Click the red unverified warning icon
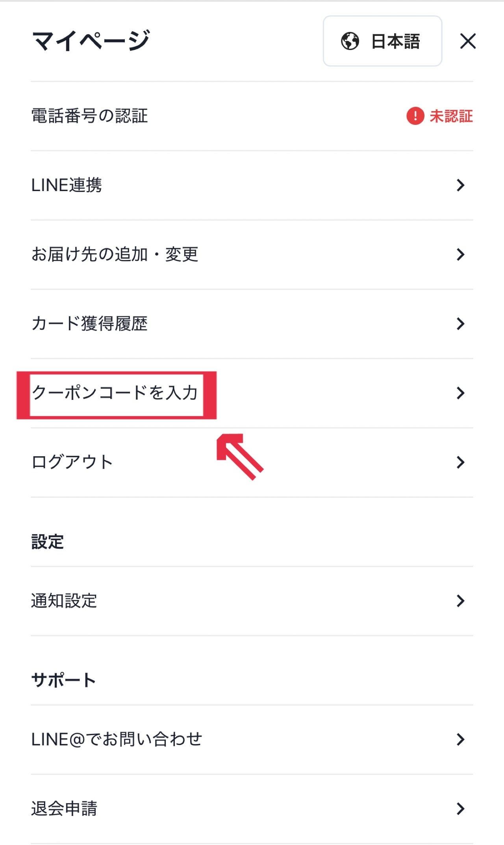Screen dimensions: 504x845 415,116
